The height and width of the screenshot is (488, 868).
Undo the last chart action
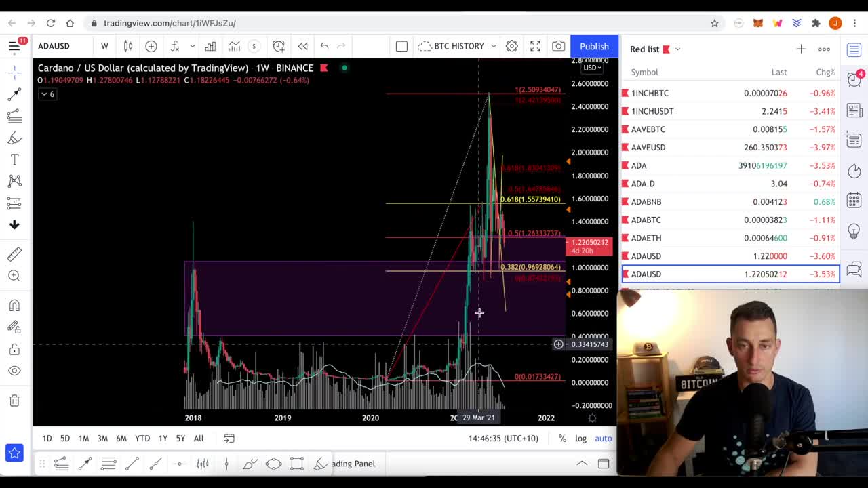tap(324, 46)
